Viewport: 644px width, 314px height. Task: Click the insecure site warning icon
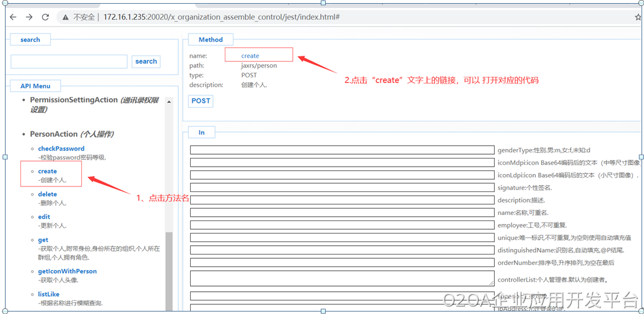pos(66,17)
